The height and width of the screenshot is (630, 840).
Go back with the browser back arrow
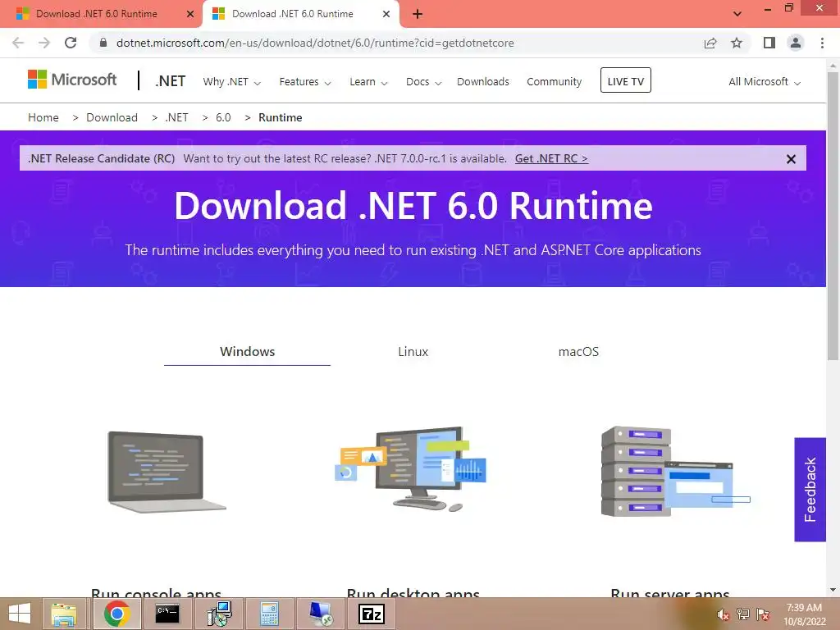click(18, 43)
